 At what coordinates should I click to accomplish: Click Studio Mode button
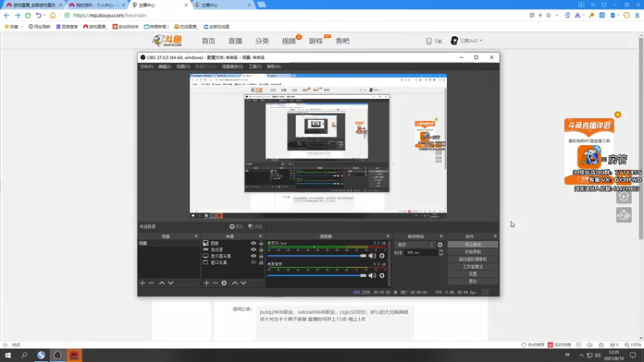point(473,267)
